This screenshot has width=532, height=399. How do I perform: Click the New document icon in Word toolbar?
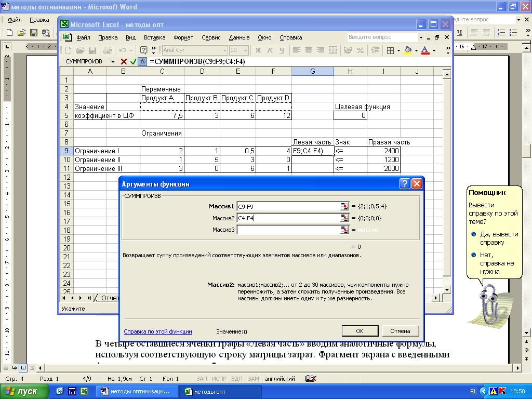click(x=9, y=33)
